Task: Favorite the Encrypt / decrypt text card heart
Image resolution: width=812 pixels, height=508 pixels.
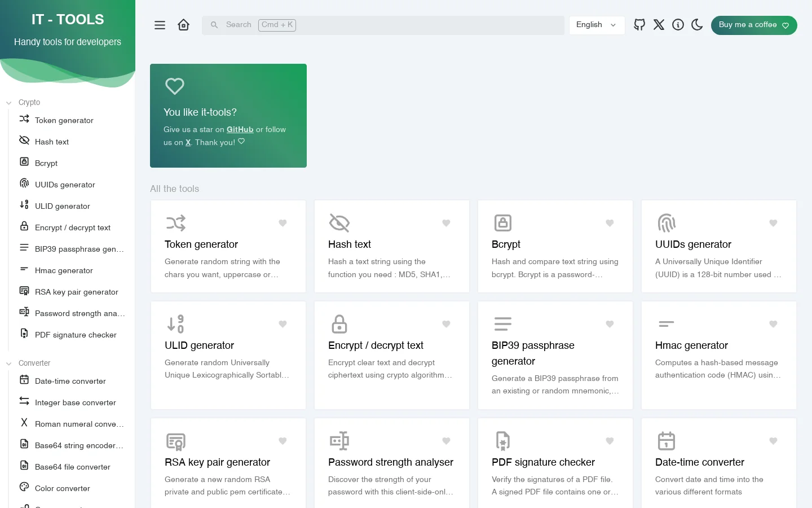Action: (447, 324)
